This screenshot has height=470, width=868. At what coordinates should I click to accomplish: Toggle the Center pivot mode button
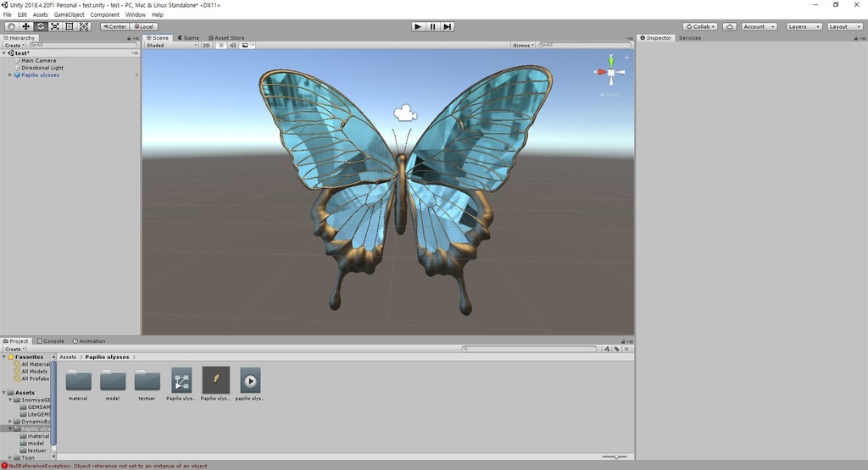(115, 26)
